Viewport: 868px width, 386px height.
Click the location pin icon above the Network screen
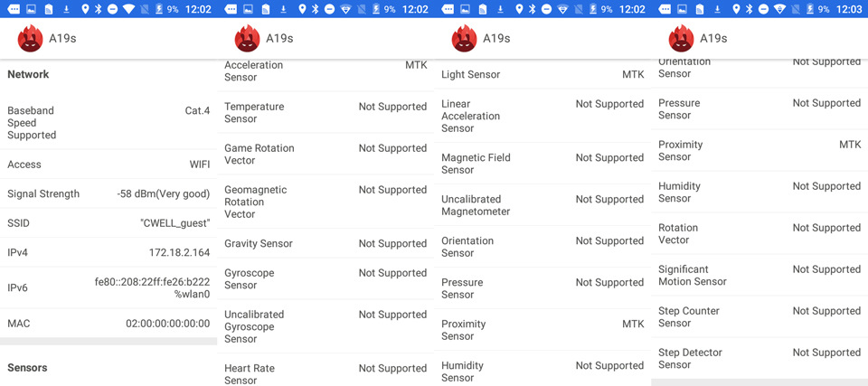tap(85, 9)
